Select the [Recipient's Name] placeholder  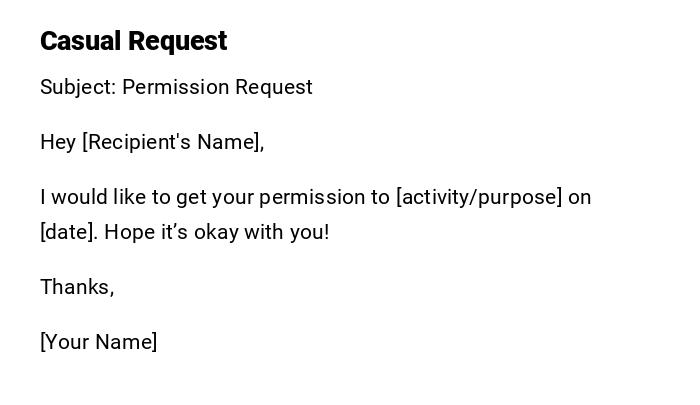click(x=173, y=142)
